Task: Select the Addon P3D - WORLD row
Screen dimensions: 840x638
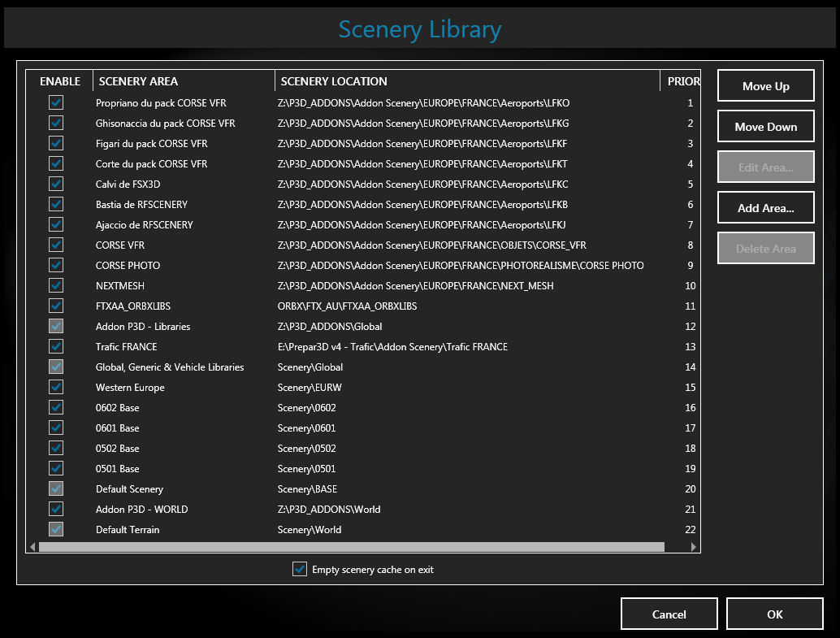Action: (141, 510)
